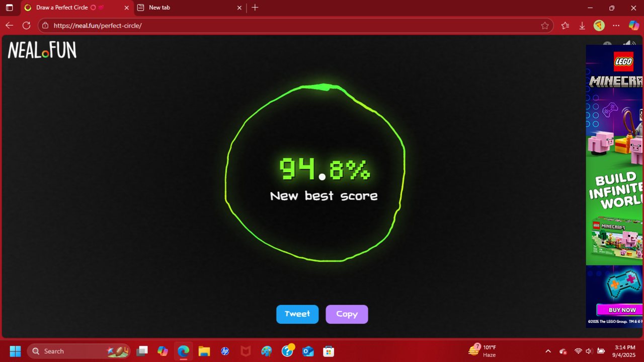This screenshot has width=644, height=362.
Task: Launch Copilot from the taskbar
Action: click(x=163, y=351)
